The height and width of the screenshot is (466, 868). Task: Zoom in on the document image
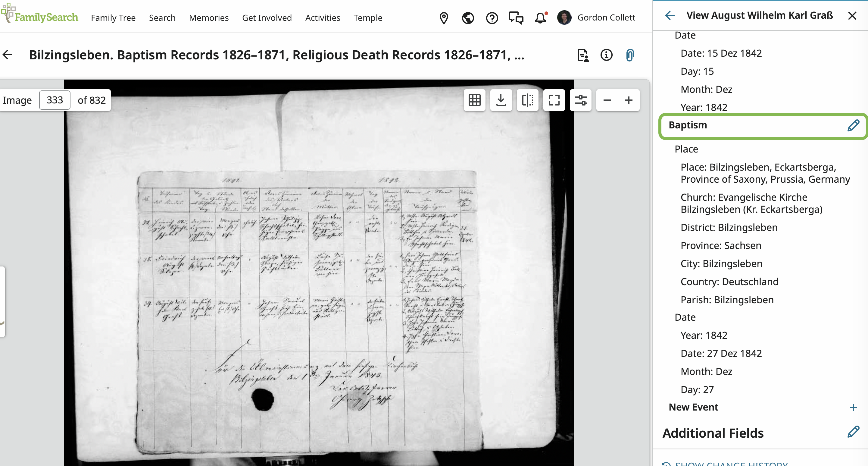pos(629,100)
